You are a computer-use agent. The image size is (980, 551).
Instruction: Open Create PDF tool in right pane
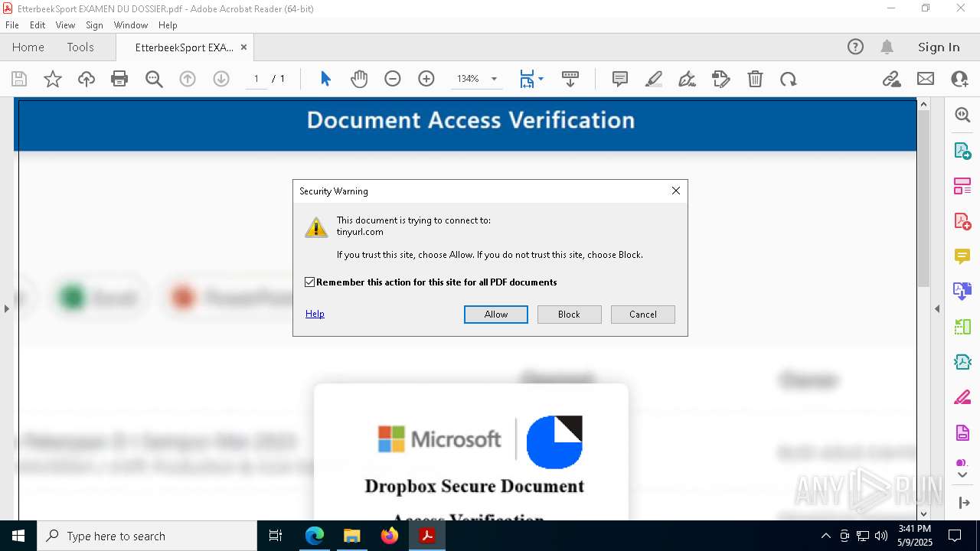(x=962, y=220)
